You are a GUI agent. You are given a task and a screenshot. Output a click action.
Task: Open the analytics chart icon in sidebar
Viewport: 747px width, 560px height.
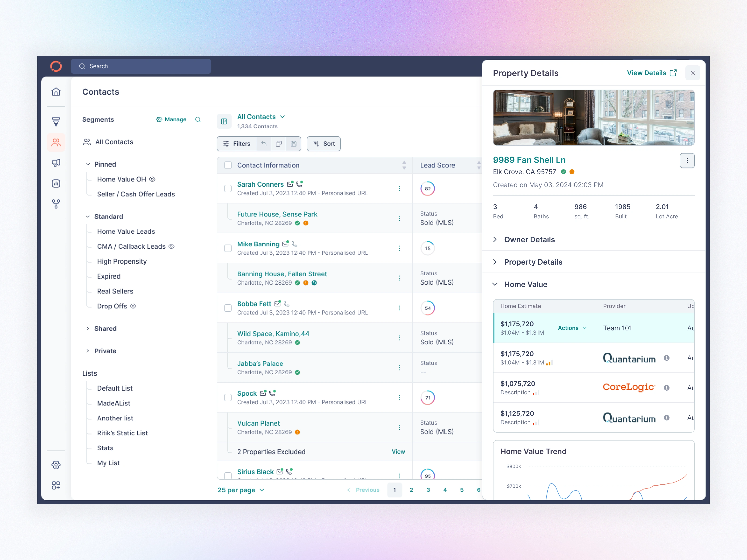[x=56, y=183]
